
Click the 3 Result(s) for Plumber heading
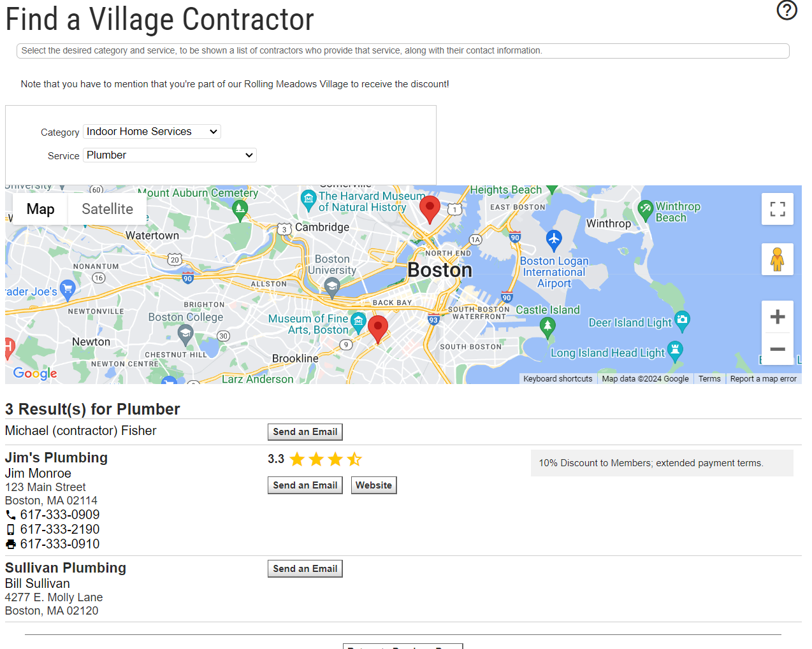tap(92, 409)
